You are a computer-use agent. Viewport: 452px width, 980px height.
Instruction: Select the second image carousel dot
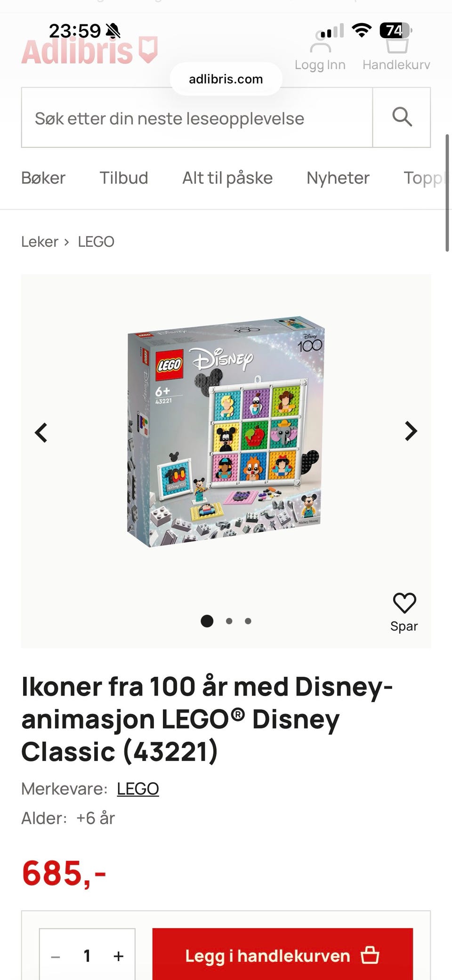[229, 621]
